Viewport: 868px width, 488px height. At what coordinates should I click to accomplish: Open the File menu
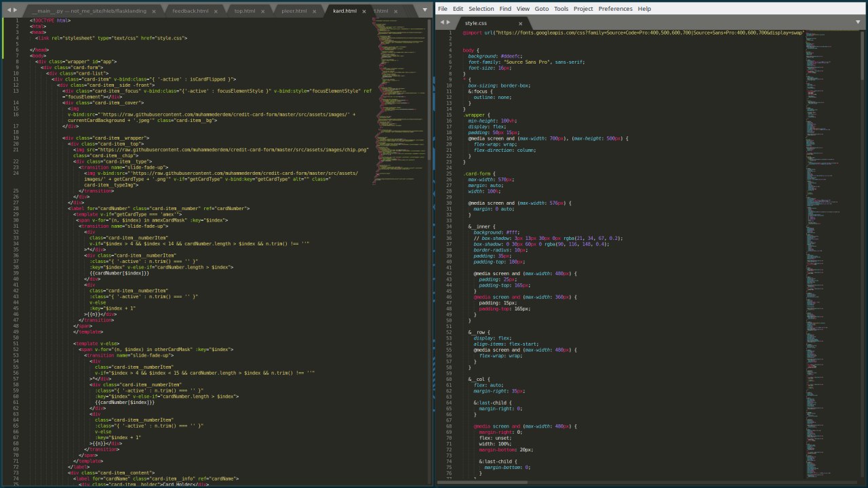point(443,9)
